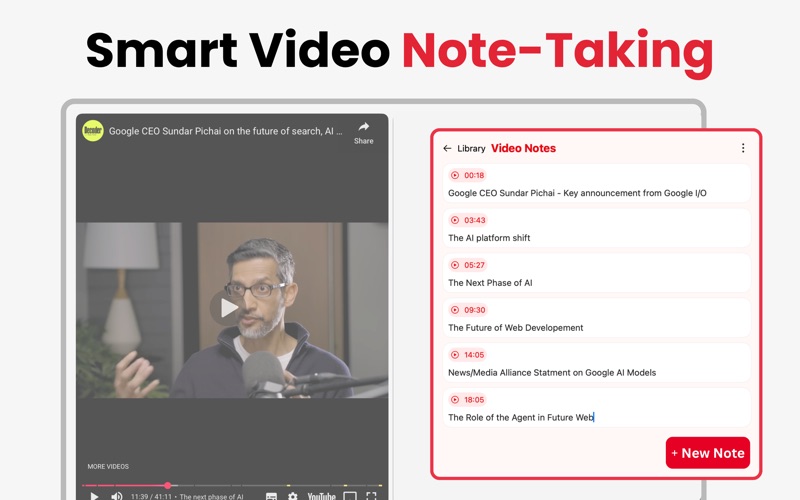
Task: Play the video with the center play button
Action: click(227, 308)
